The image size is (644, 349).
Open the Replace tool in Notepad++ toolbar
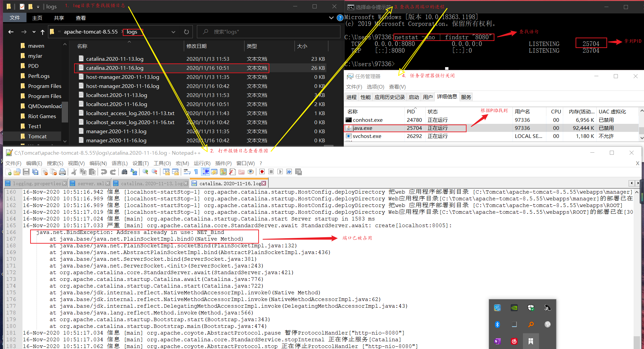(133, 172)
